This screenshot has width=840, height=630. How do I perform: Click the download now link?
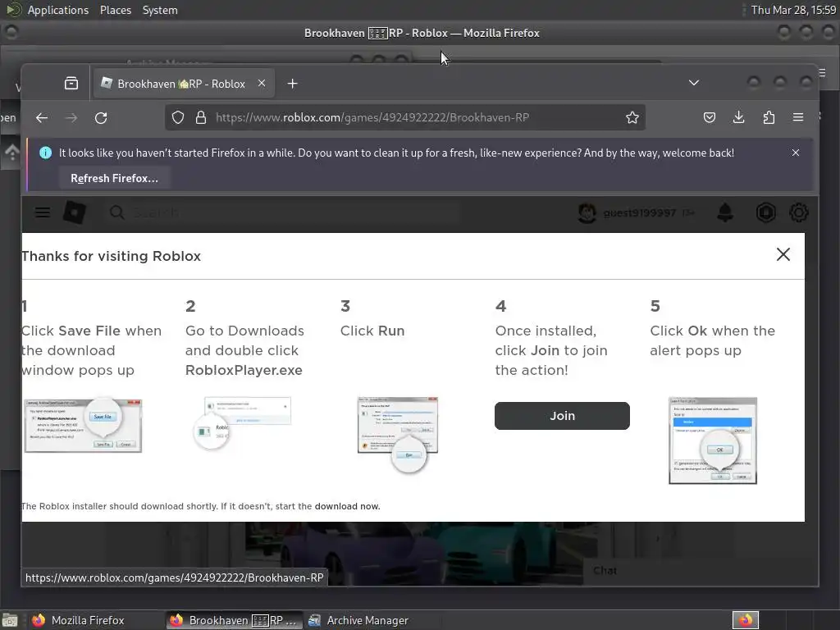347,506
